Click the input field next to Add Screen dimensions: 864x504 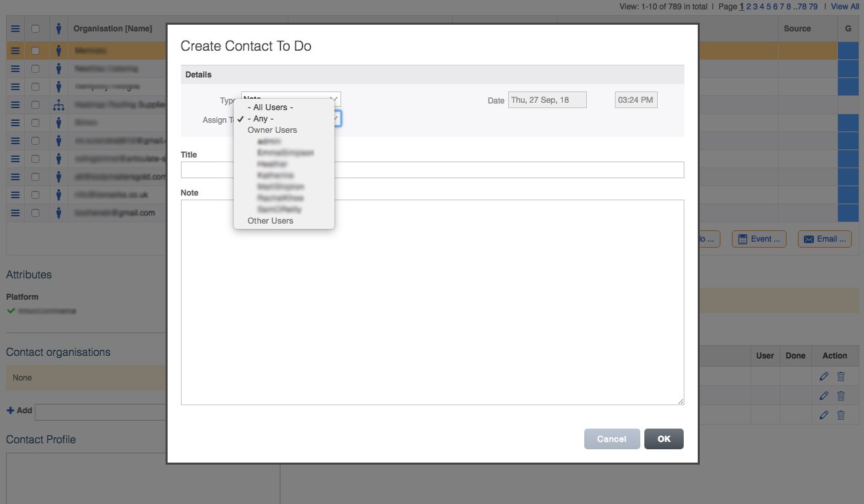(100, 411)
